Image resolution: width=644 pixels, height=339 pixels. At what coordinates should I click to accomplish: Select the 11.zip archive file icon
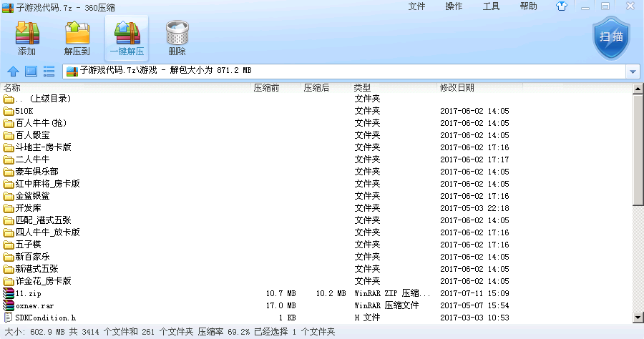[x=9, y=293]
